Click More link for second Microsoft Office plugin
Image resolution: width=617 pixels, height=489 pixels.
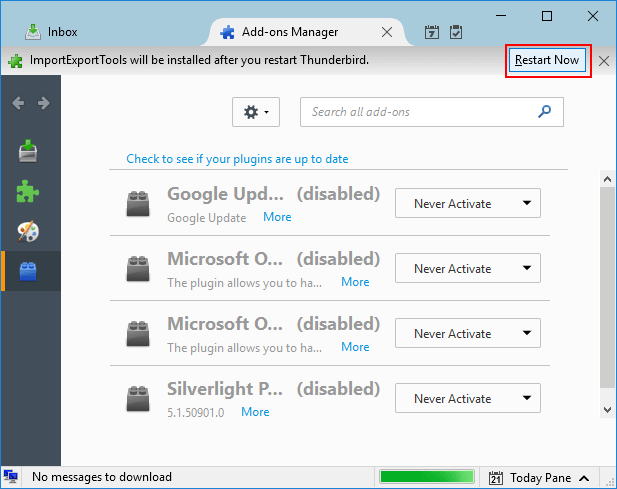tap(355, 347)
